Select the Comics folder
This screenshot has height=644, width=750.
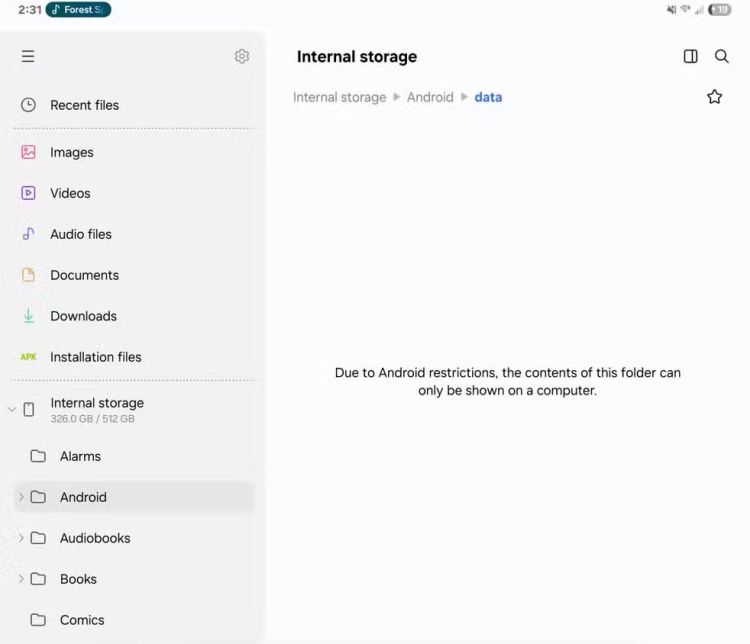click(x=81, y=620)
